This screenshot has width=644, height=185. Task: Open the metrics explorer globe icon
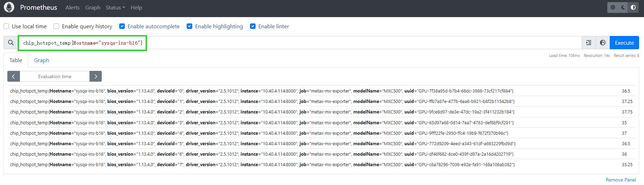click(603, 43)
